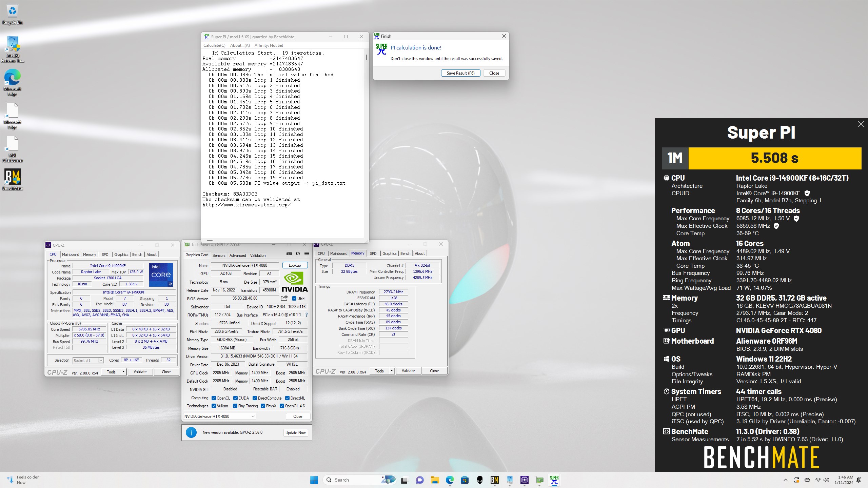
Task: Open Bench tab in CPU-Z Memory window
Action: pyautogui.click(x=405, y=253)
